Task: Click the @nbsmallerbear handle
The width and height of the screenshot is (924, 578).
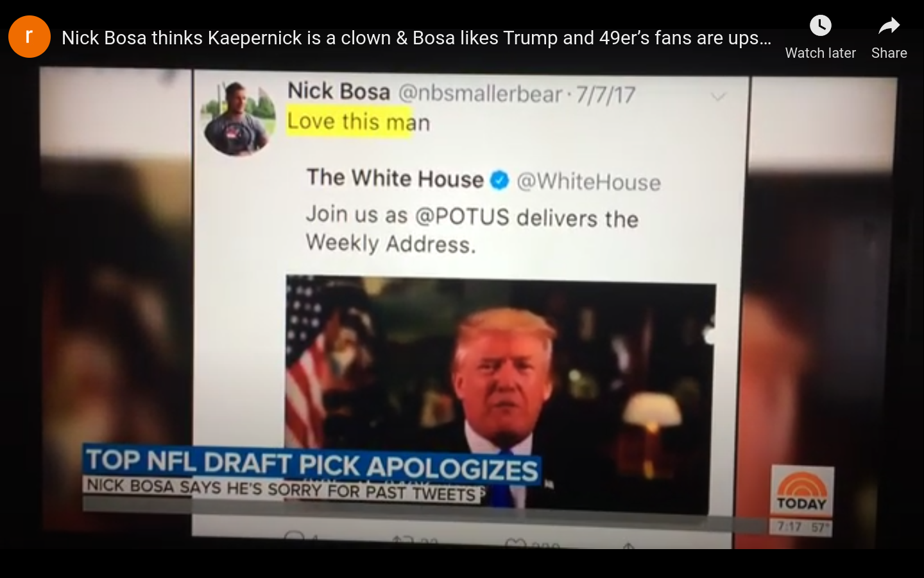Action: click(481, 94)
